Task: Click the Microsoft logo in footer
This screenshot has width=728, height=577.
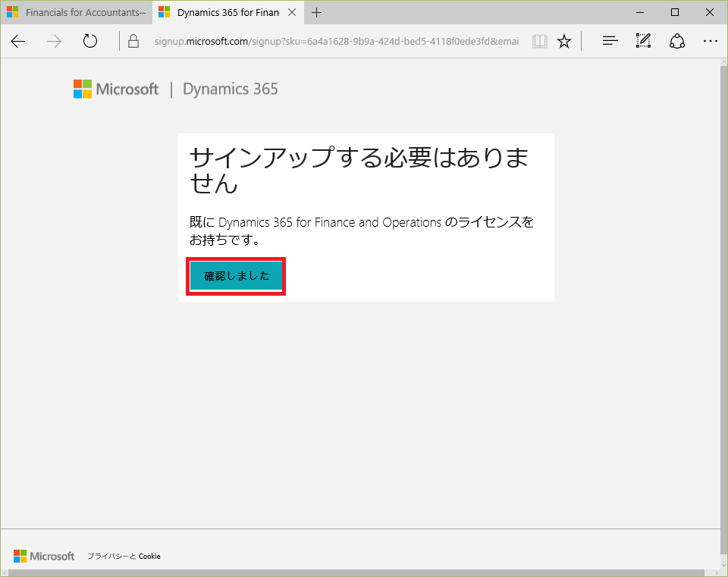Action: [44, 556]
